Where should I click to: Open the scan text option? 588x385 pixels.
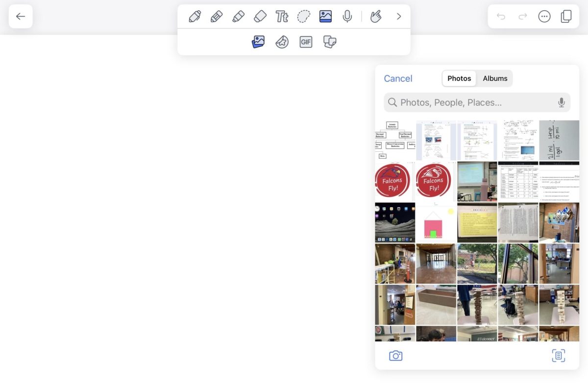point(559,356)
